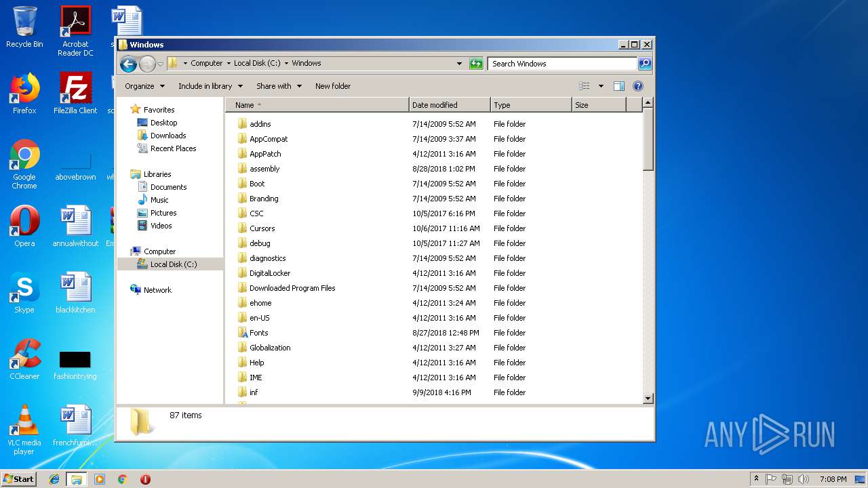The height and width of the screenshot is (488, 868).
Task: Expand address bar history dropdown
Action: [x=459, y=64]
